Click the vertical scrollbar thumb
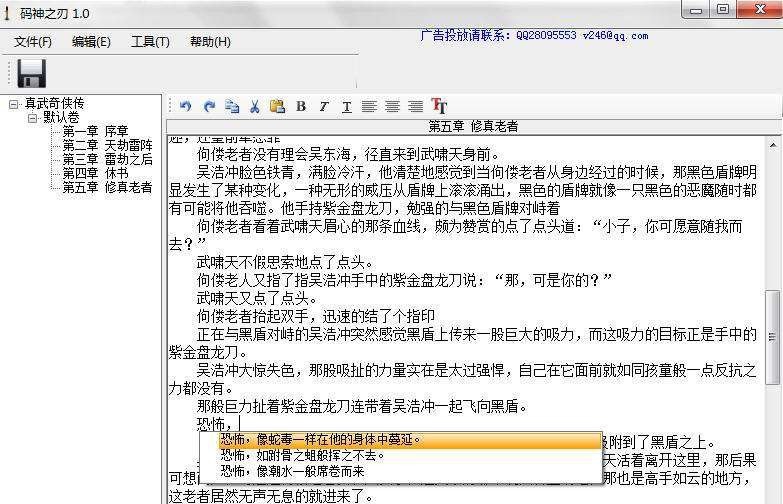Viewport: 783px width, 504px height. point(773,337)
